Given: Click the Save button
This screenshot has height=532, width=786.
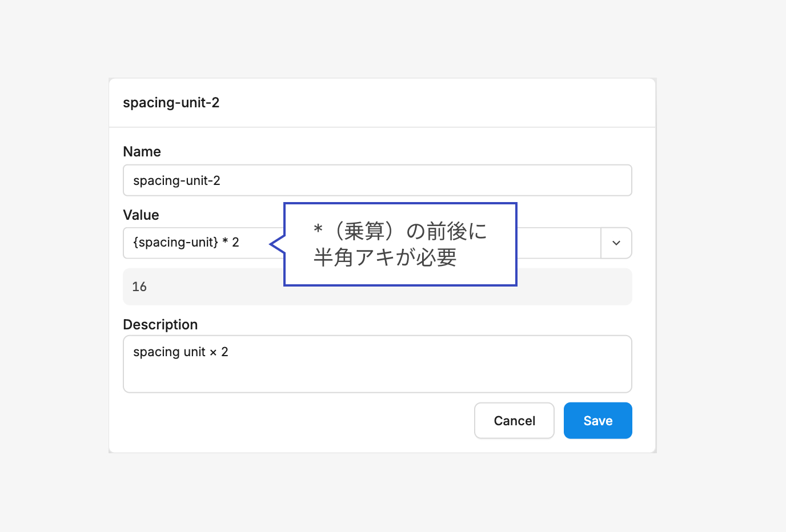Looking at the screenshot, I should (597, 421).
